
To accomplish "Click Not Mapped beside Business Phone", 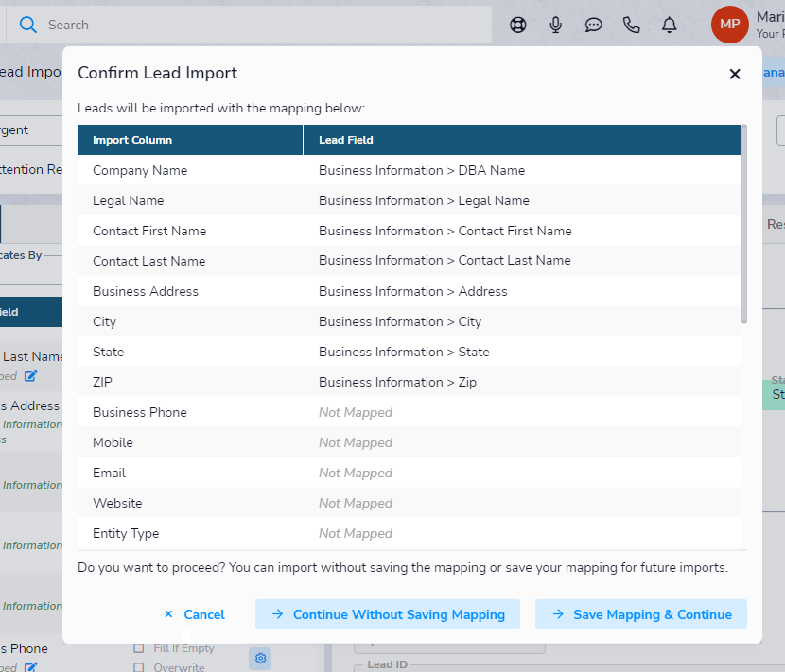I will tap(356, 412).
